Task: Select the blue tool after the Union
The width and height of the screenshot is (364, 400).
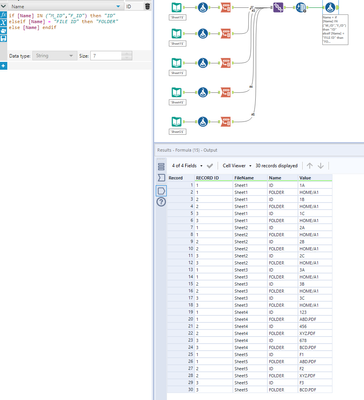Action: tap(301, 7)
